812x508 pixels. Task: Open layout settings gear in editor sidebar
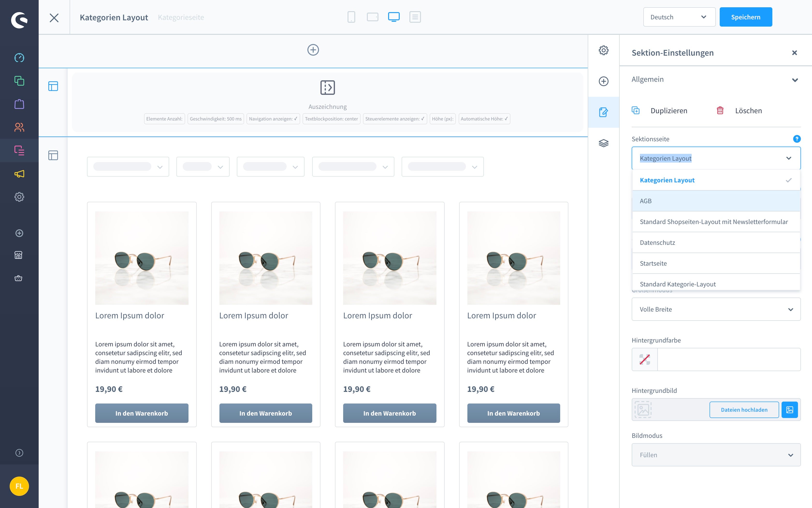click(604, 50)
